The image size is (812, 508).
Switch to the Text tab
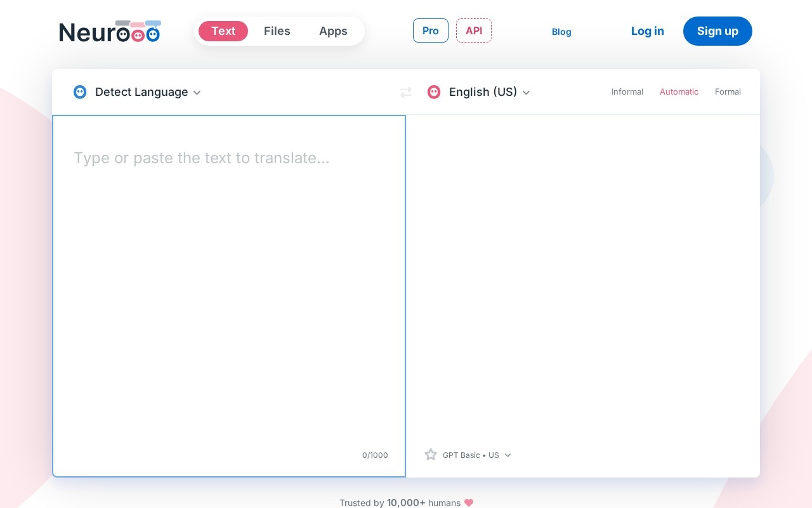click(x=223, y=31)
